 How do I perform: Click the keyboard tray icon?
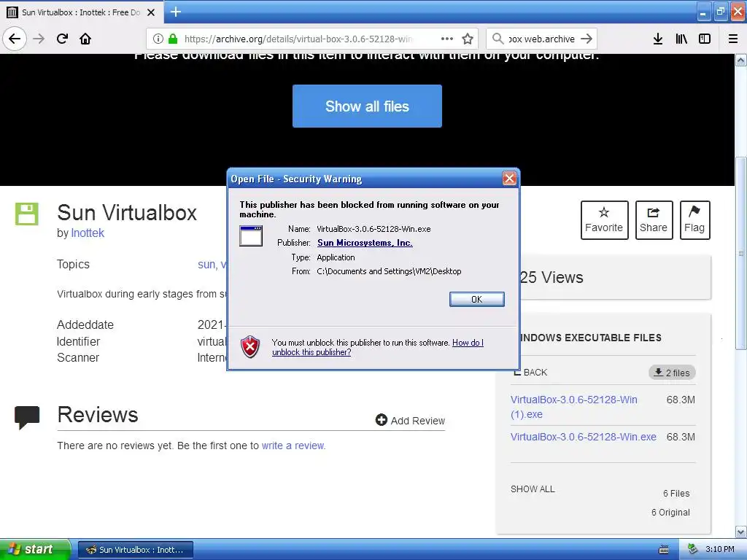(664, 550)
